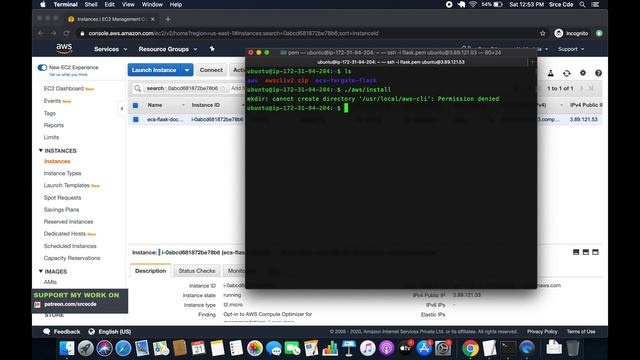Image resolution: width=640 pixels, height=360 pixels.
Task: Click the refresh instances icon
Action: (567, 73)
